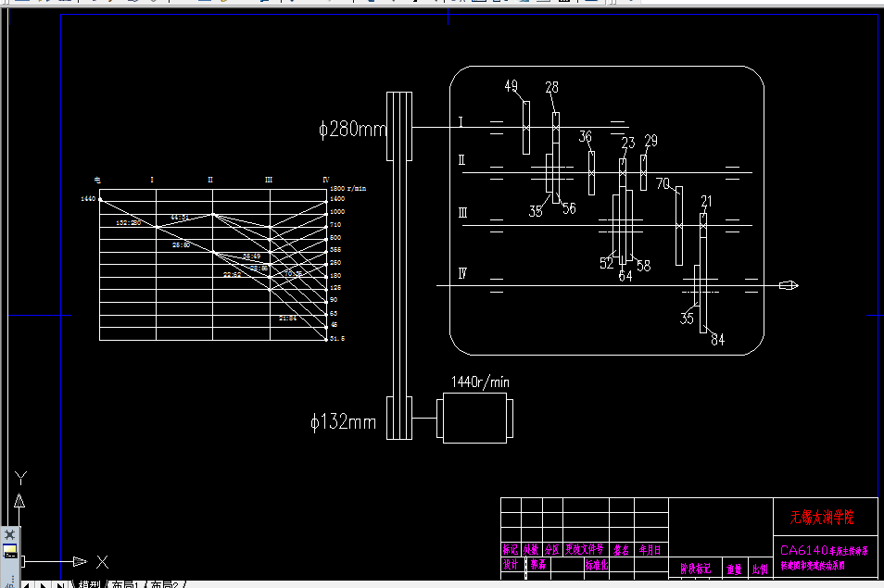Select shaft label Ⅰ inside the gearbox

click(x=461, y=121)
